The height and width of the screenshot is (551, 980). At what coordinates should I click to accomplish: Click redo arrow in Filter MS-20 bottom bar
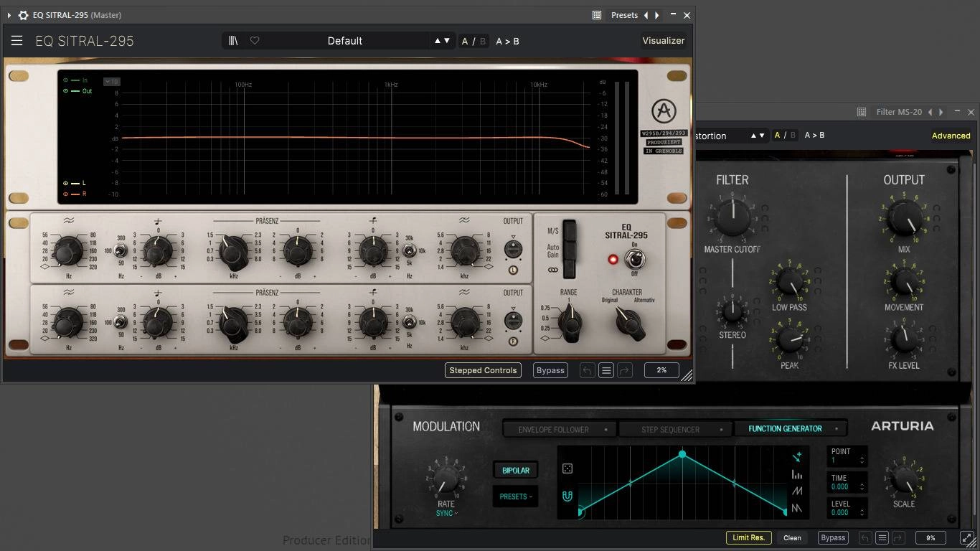click(x=898, y=537)
